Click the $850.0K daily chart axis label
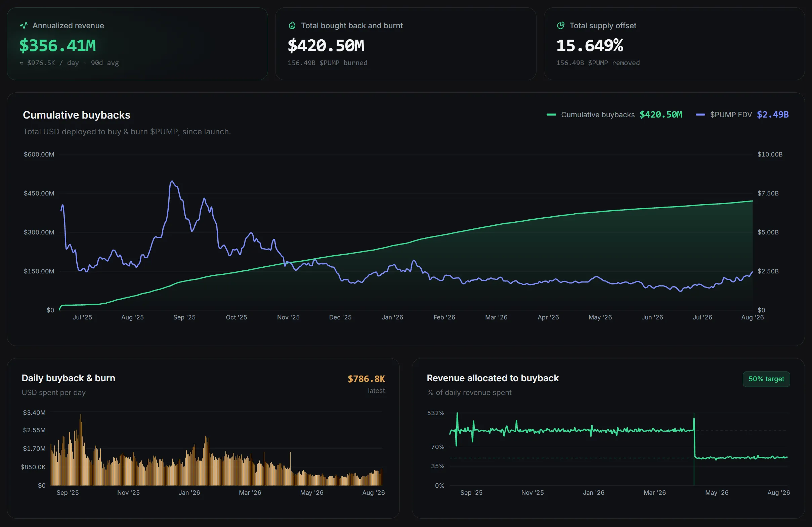The width and height of the screenshot is (812, 527). [x=33, y=467]
